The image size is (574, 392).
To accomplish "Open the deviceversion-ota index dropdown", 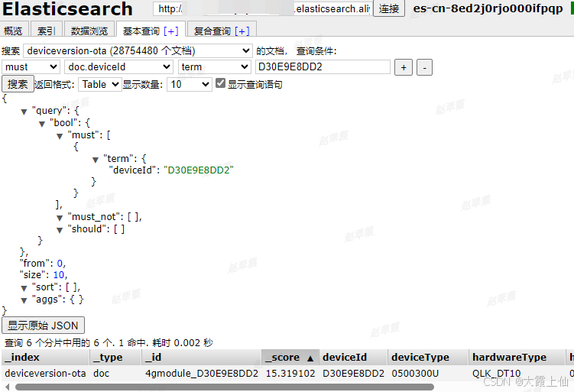I will click(138, 50).
